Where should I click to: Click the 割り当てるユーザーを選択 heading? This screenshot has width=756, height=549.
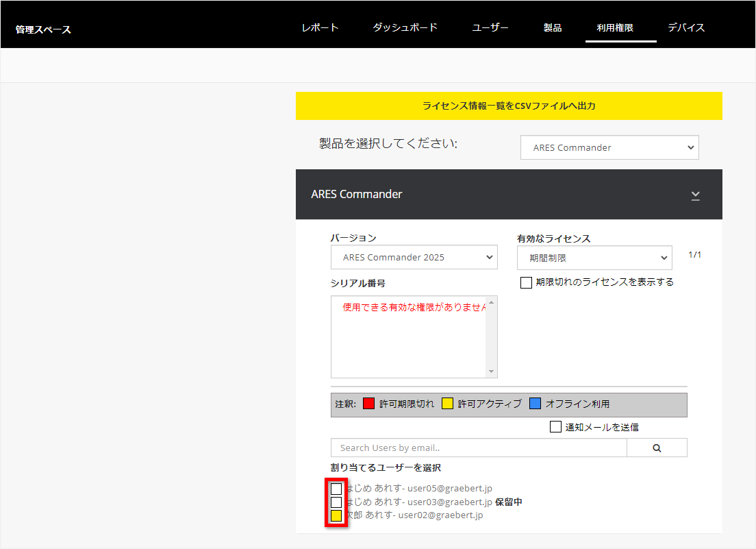point(386,467)
